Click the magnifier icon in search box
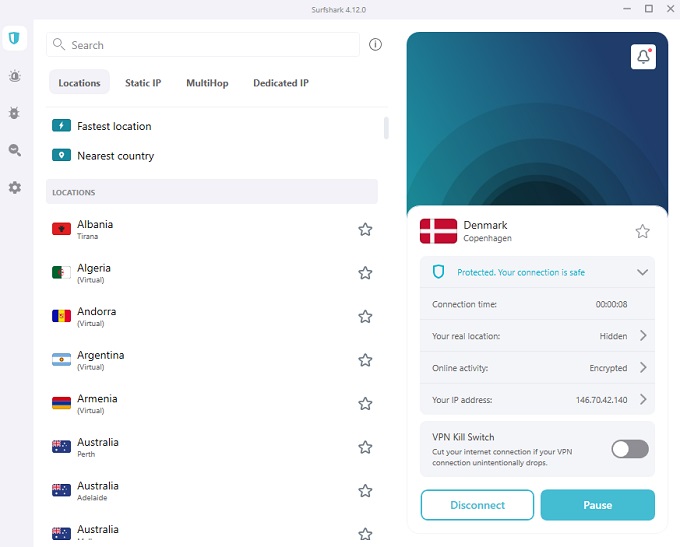The width and height of the screenshot is (680, 547). pos(59,44)
